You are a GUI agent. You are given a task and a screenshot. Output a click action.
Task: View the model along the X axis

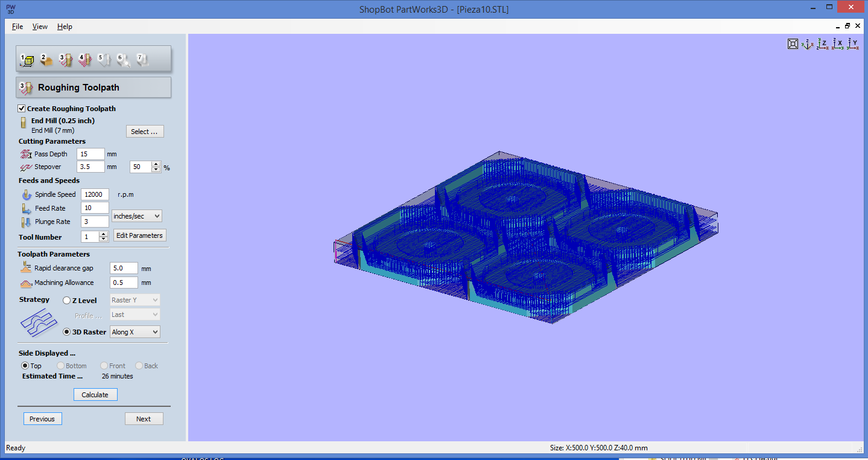click(x=838, y=43)
